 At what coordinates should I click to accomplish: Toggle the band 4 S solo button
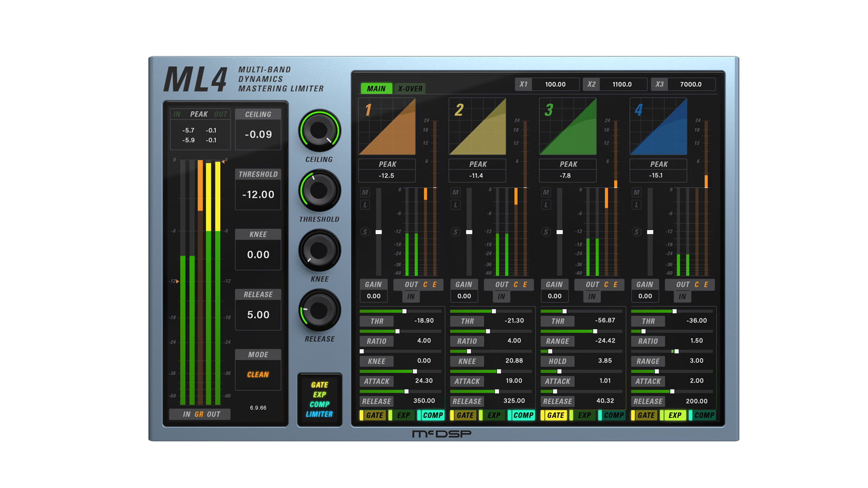[636, 232]
